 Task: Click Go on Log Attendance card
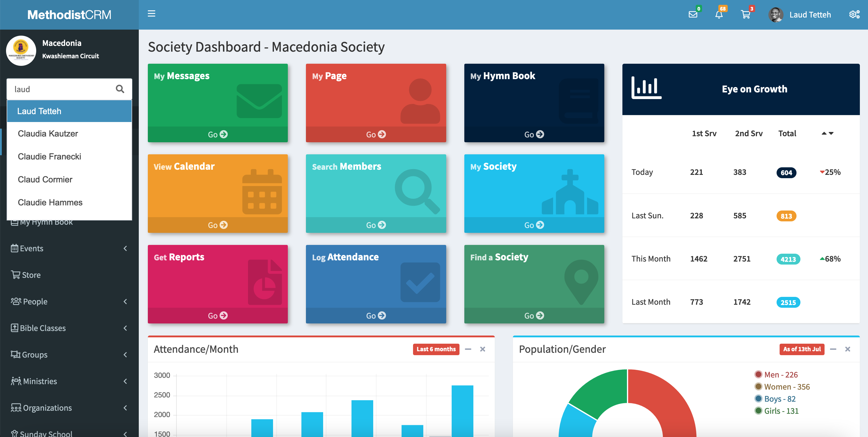tap(376, 316)
